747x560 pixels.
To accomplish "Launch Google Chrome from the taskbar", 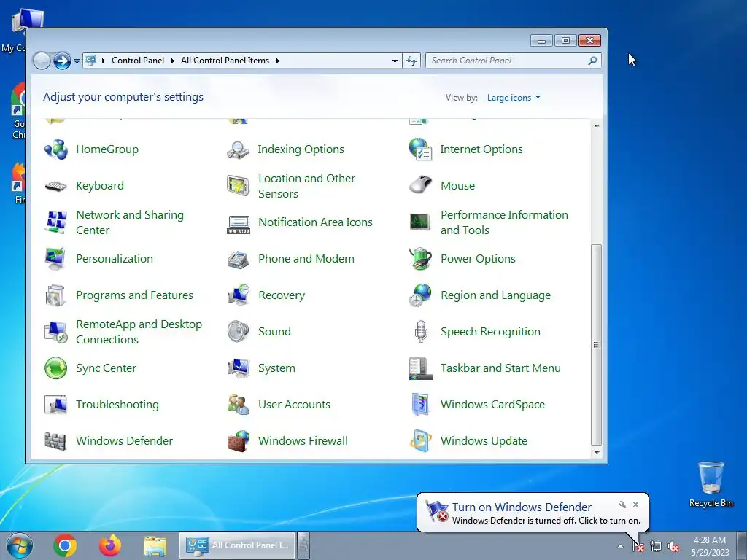I will click(x=65, y=545).
